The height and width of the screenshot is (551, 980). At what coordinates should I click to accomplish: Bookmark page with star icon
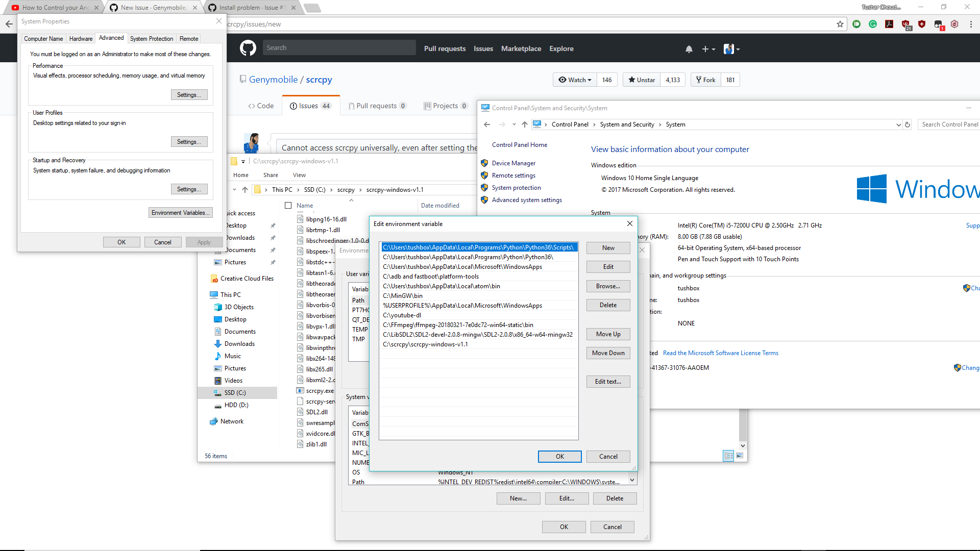tap(840, 24)
